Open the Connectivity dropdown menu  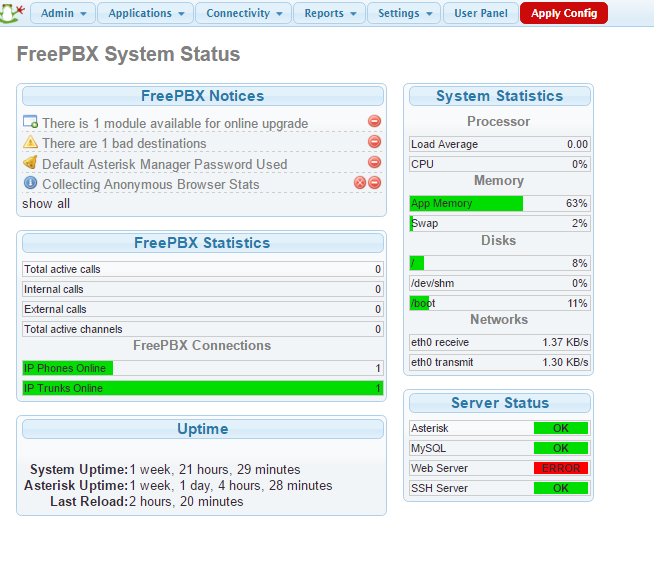tap(244, 13)
